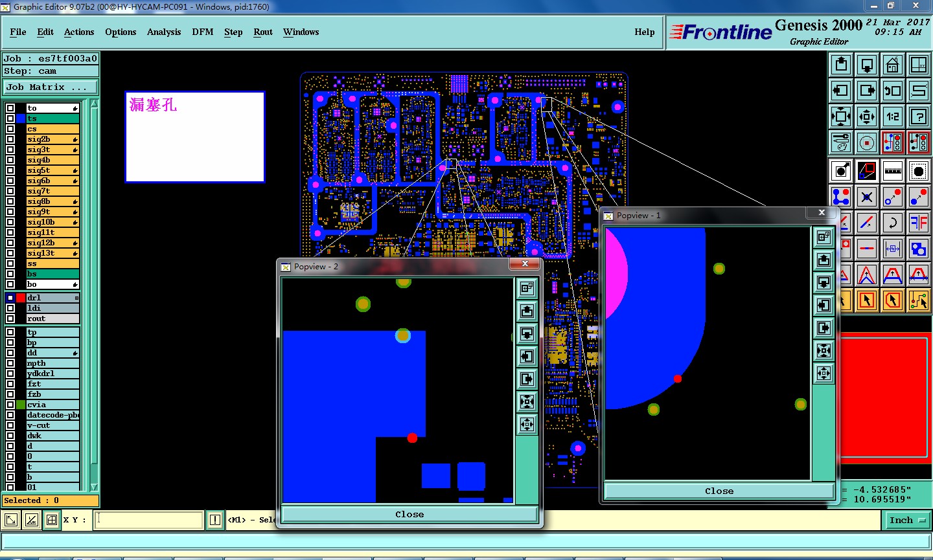Open the Actions menu
Screen dimensions: 933x560
(x=79, y=32)
